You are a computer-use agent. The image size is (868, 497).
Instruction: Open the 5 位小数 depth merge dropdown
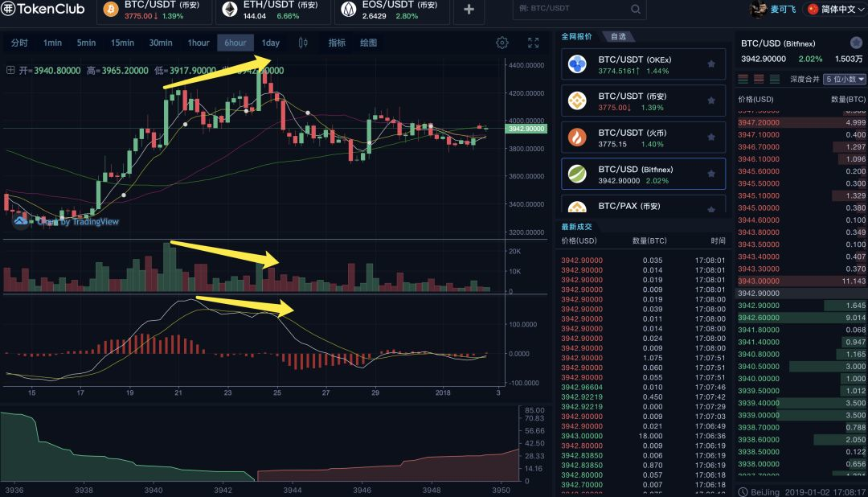[x=844, y=80]
